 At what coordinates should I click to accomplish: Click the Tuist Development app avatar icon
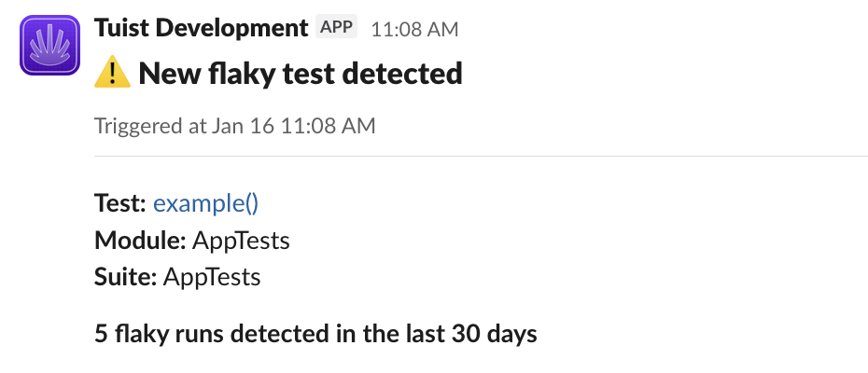point(49,47)
